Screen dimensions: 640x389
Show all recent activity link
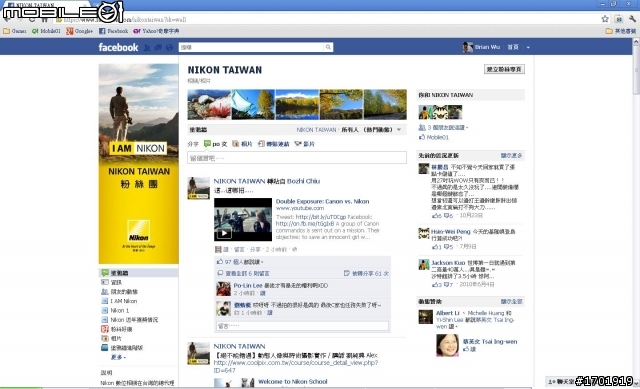[x=511, y=301]
